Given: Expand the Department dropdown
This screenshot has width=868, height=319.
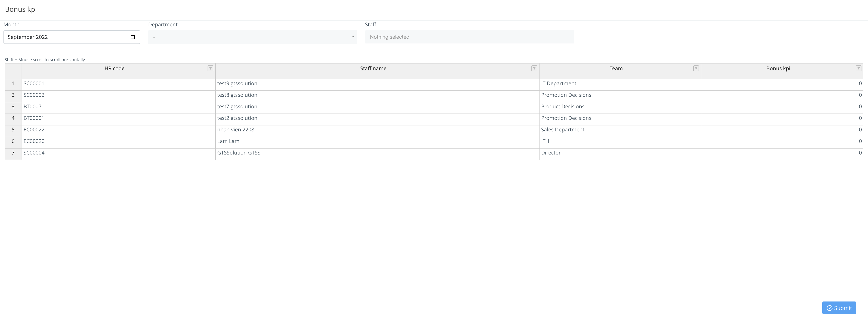Looking at the screenshot, I should [252, 37].
